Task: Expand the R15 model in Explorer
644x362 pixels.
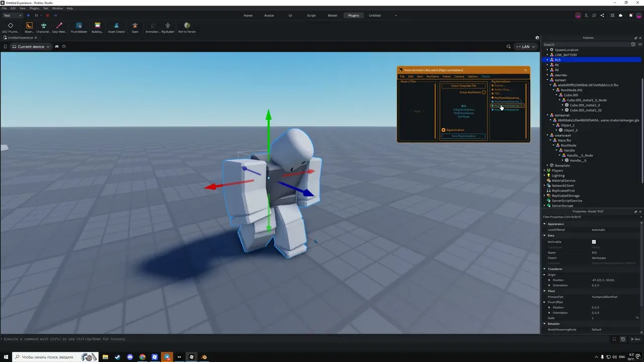Action: (547, 60)
